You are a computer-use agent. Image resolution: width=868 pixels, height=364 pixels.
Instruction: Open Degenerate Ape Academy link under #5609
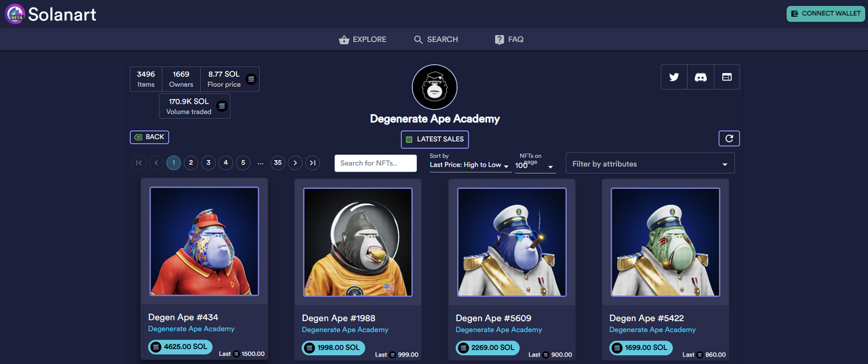pyautogui.click(x=499, y=329)
